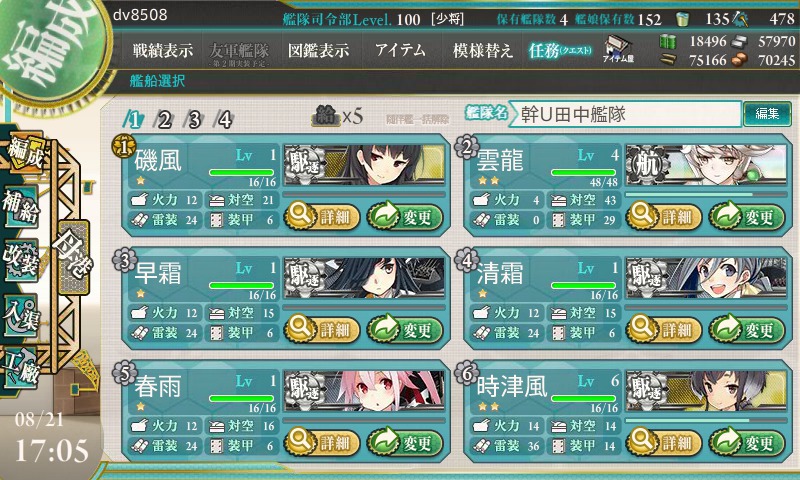Open the 改装 remodel sidebar icon
Viewport: 800px width, 480px height.
click(20, 261)
